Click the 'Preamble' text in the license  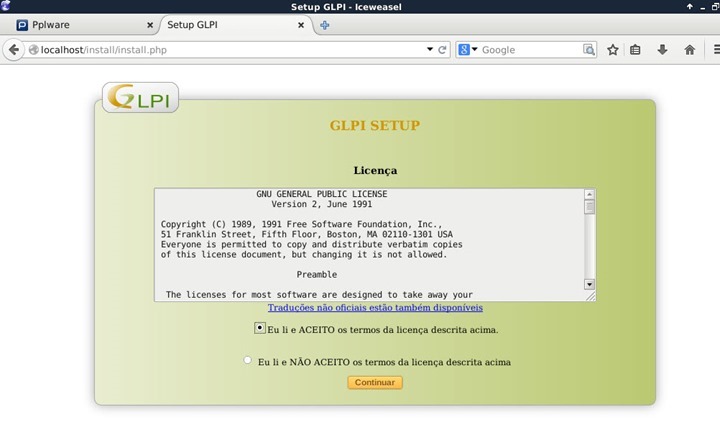tap(316, 274)
